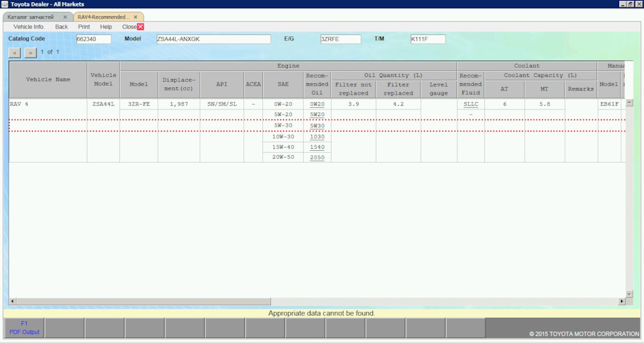Click the red Close X icon in menu
The image size is (644, 344).
point(140,27)
